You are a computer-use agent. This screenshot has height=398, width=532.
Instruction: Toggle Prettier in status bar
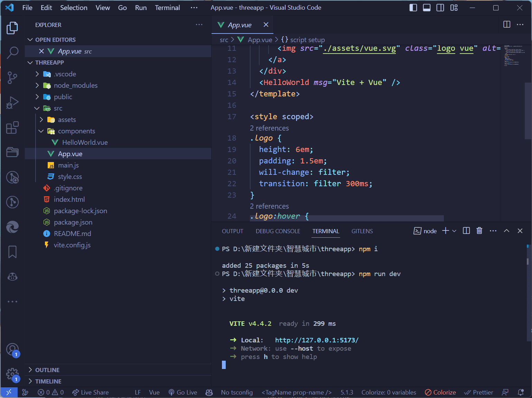click(x=479, y=392)
